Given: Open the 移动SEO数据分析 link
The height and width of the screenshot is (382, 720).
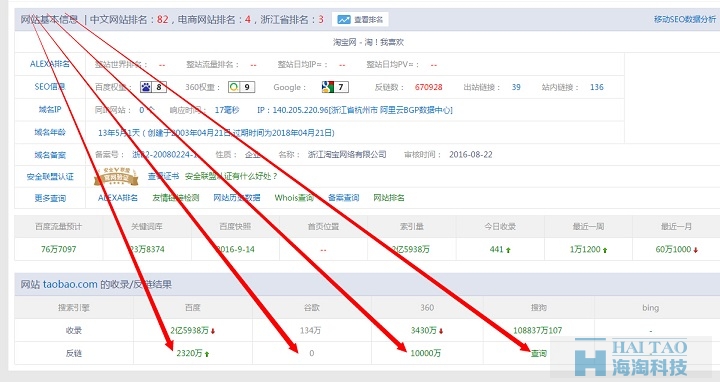Looking at the screenshot, I should 684,19.
